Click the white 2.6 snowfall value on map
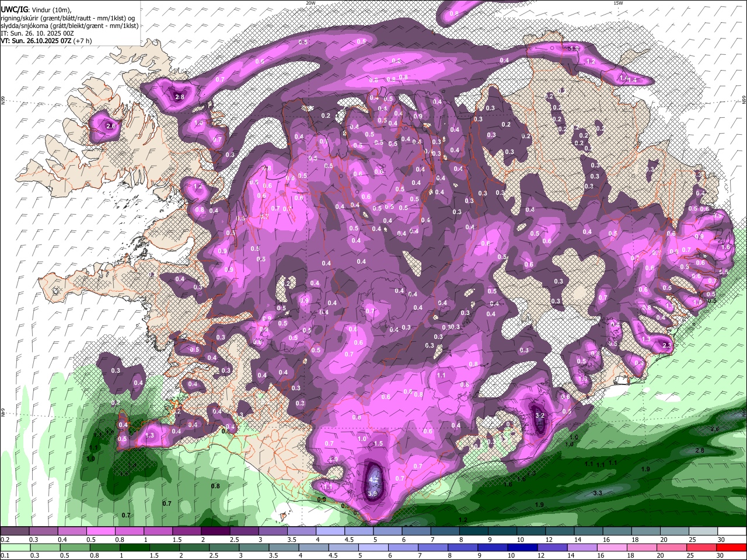 [111, 125]
